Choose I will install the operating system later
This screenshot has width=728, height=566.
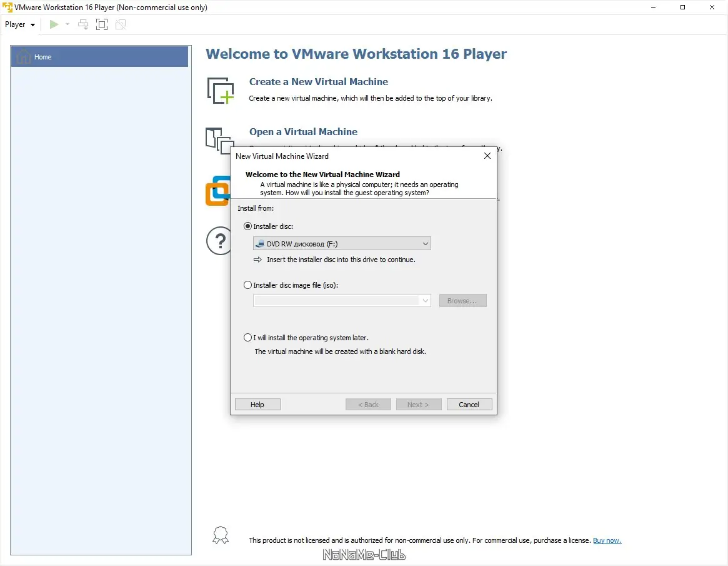248,337
